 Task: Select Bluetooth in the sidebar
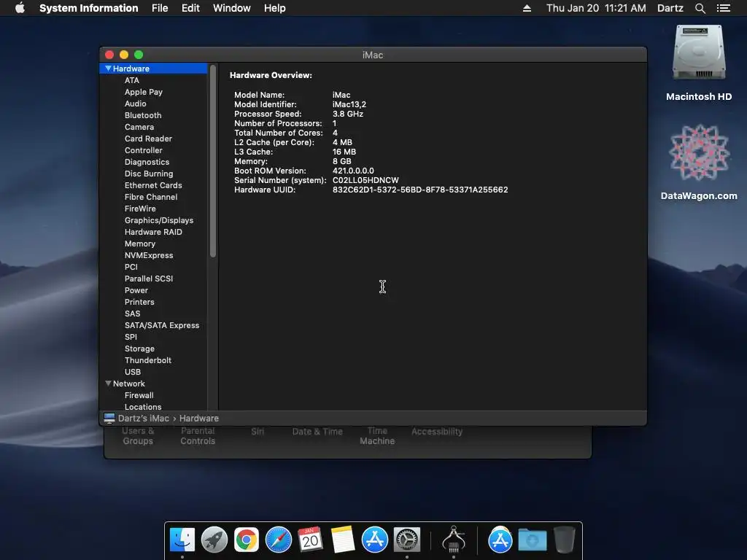143,115
